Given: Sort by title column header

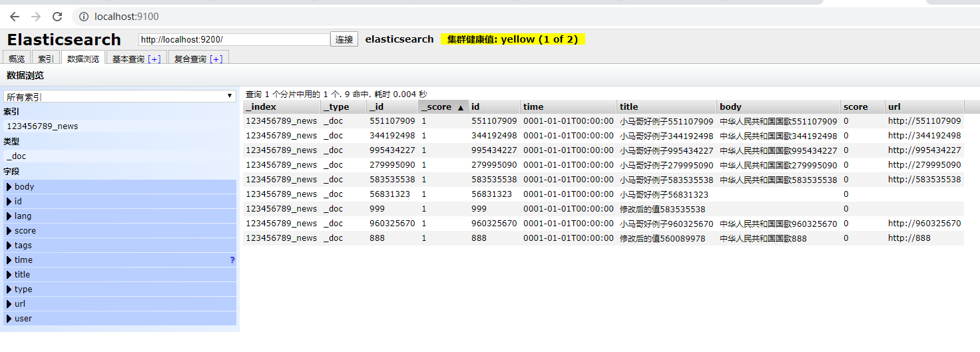Looking at the screenshot, I should tap(667, 106).
